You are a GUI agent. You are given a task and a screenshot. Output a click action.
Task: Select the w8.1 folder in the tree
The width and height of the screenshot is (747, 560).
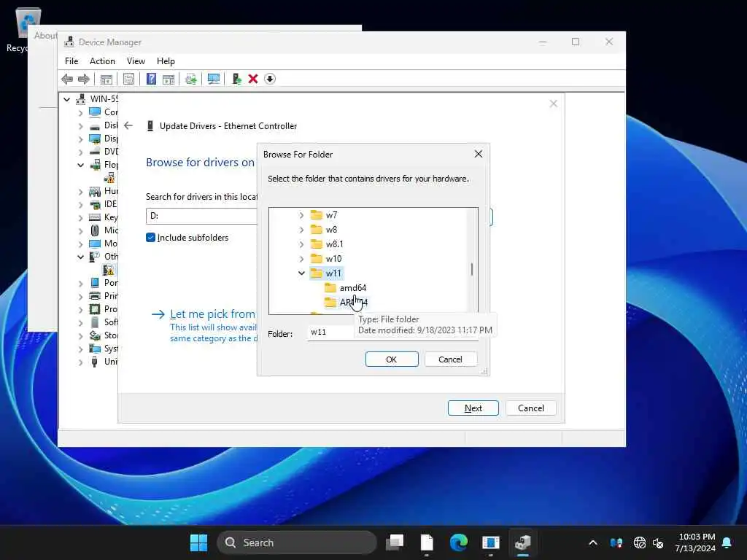coord(334,244)
